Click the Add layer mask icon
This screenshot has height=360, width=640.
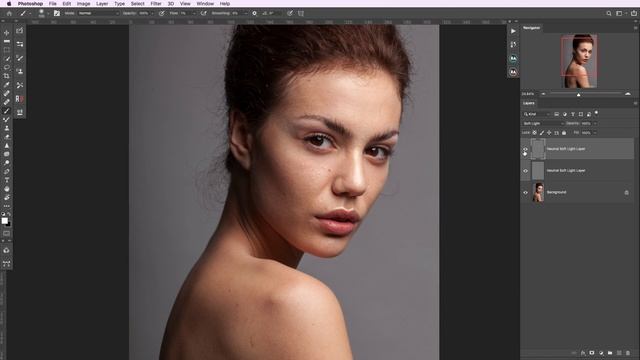coord(592,353)
